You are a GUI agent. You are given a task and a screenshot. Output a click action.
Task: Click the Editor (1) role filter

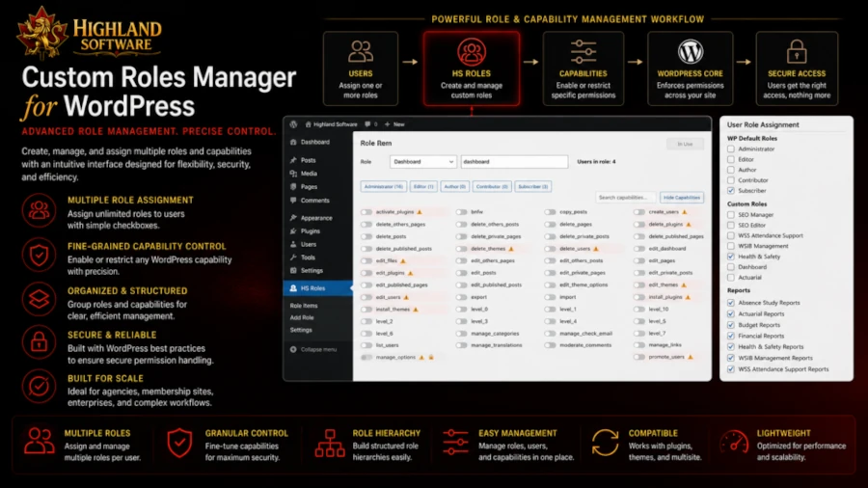423,186
